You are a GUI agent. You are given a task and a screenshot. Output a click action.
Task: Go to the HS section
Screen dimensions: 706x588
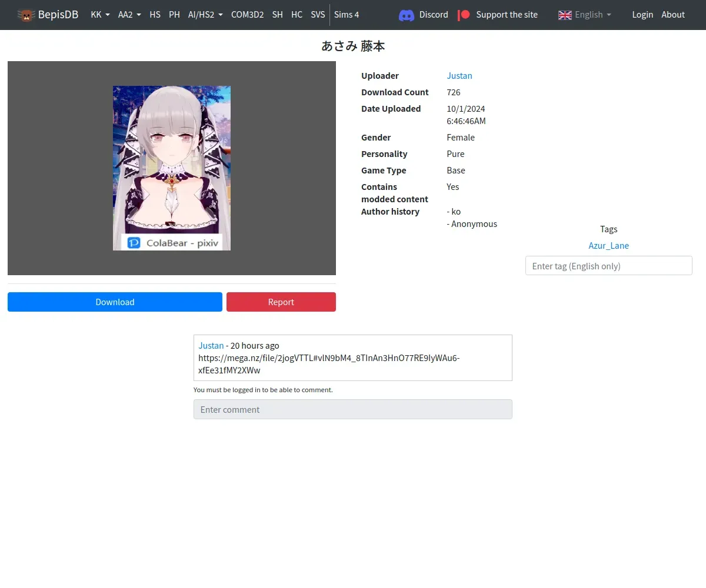(155, 15)
